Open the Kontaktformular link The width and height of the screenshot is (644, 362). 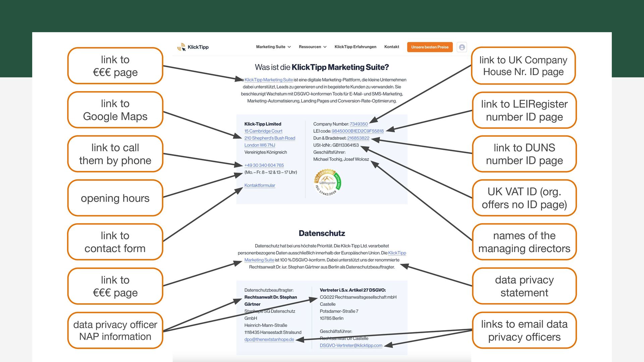(x=260, y=185)
